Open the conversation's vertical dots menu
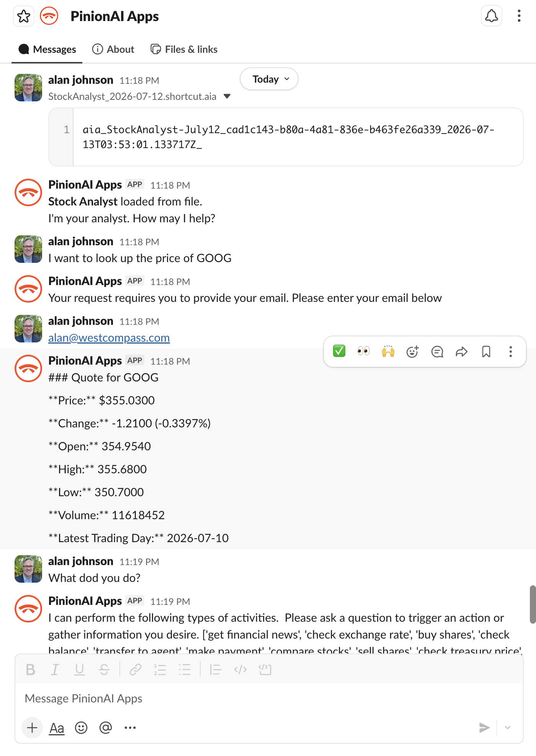The image size is (536, 756). (519, 16)
